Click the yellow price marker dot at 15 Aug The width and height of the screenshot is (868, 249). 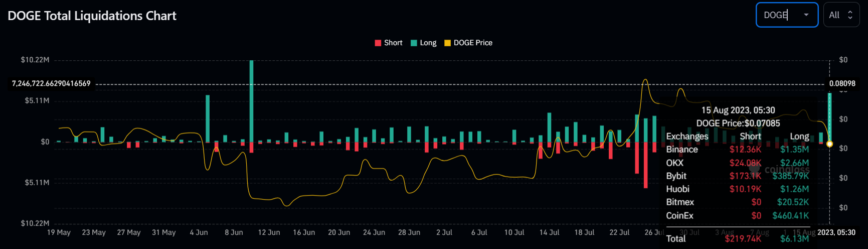click(829, 144)
